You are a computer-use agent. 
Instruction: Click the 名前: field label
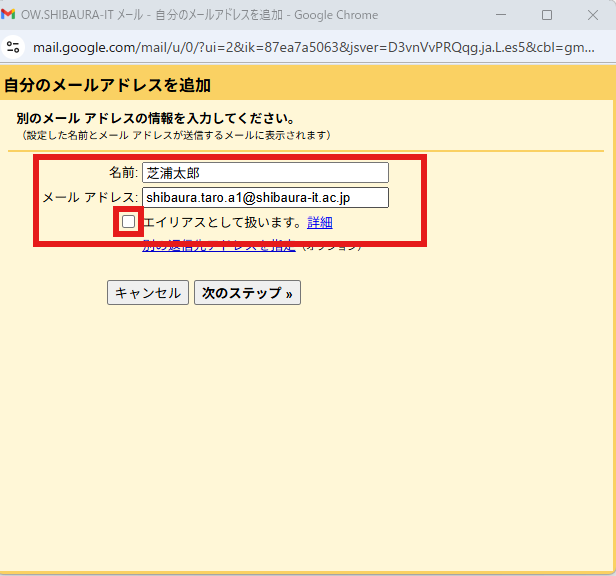[123, 173]
